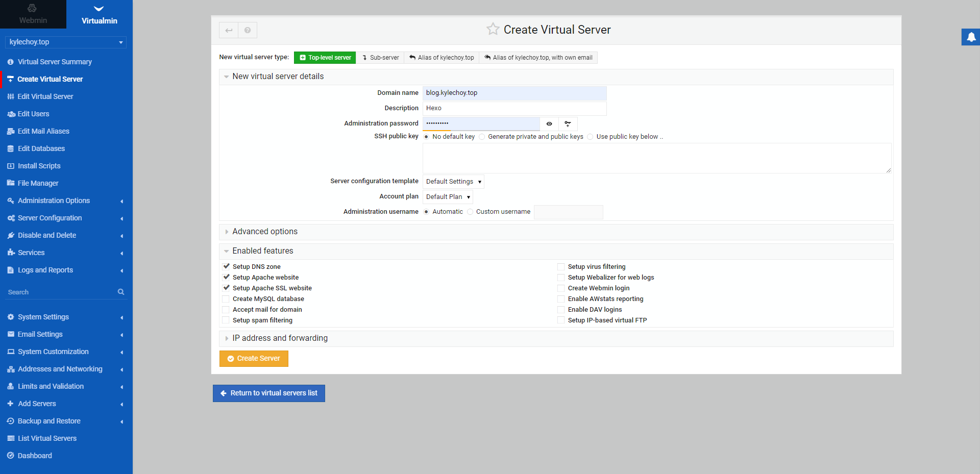
Task: Click into the Description text field
Action: pos(514,108)
